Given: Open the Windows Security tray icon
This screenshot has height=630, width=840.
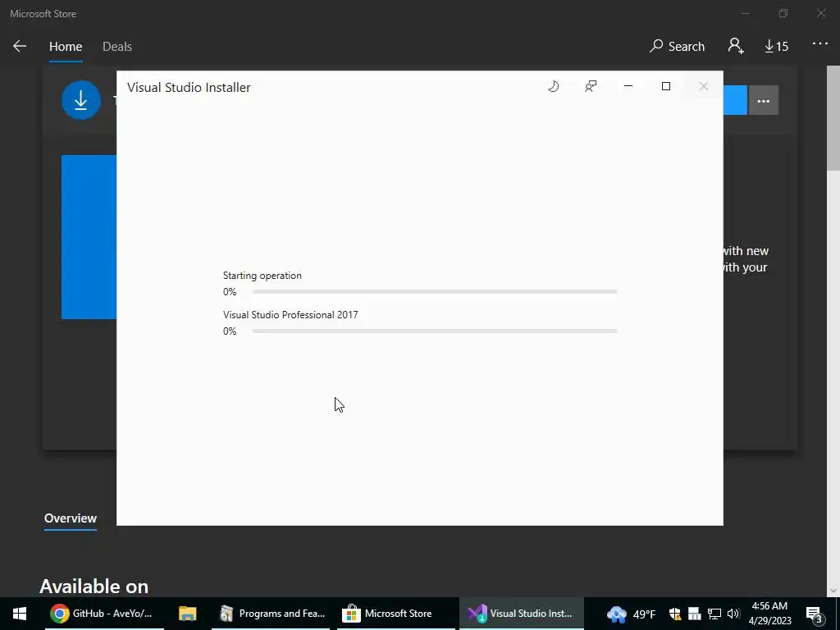Looking at the screenshot, I should pyautogui.click(x=675, y=614).
